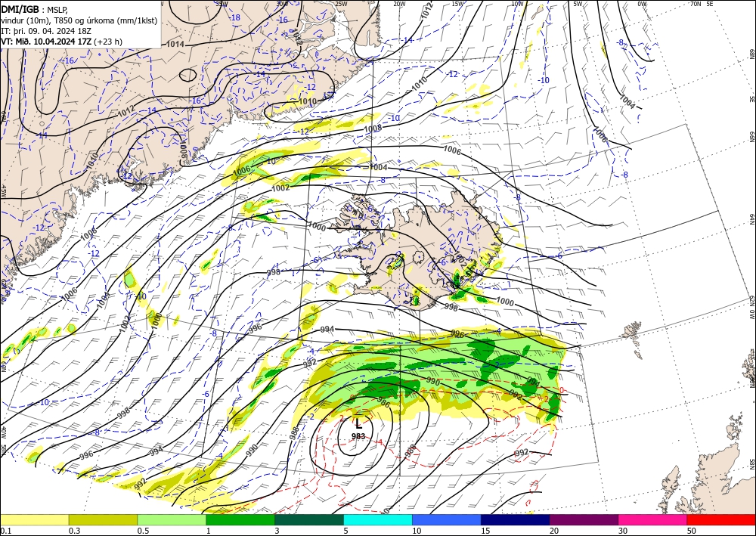Click the 70N latitude label at top
The width and height of the screenshot is (756, 536).
(696, 4)
